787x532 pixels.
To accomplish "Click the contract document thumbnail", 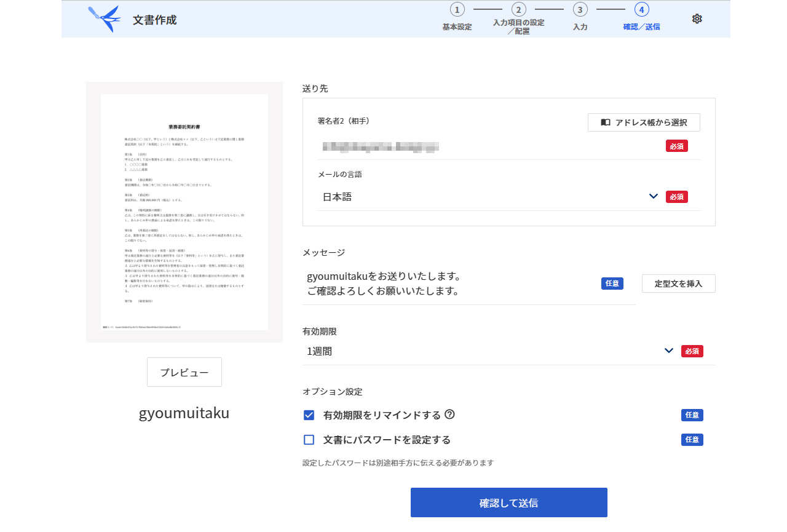I will coord(184,212).
